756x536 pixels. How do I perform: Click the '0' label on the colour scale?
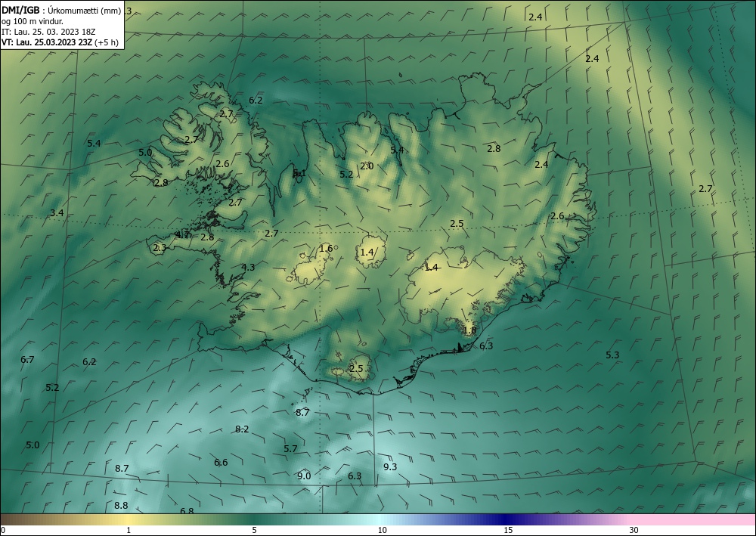pos(3,530)
